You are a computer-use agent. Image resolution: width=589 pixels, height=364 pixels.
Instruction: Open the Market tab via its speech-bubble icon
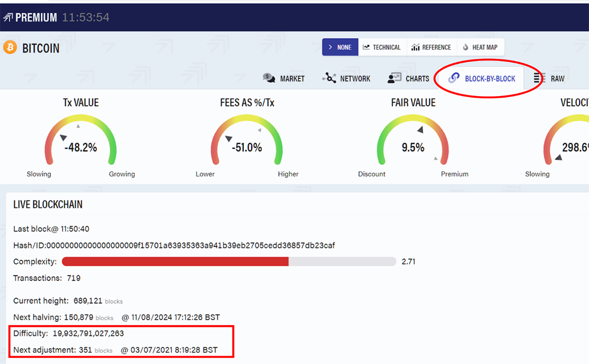(268, 78)
